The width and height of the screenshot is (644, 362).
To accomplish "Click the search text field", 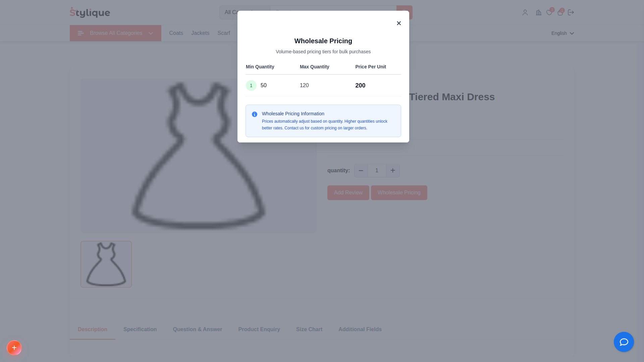I will [x=333, y=12].
